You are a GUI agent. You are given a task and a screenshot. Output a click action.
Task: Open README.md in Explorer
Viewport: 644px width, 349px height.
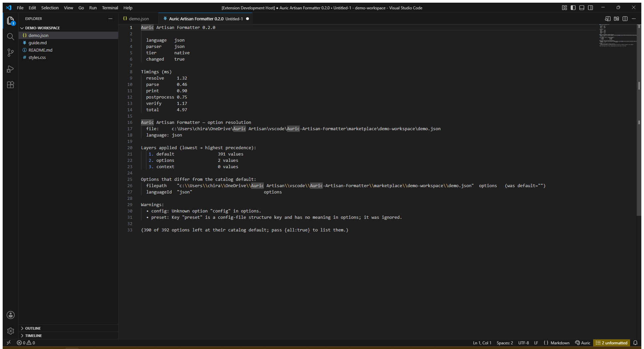68,50
